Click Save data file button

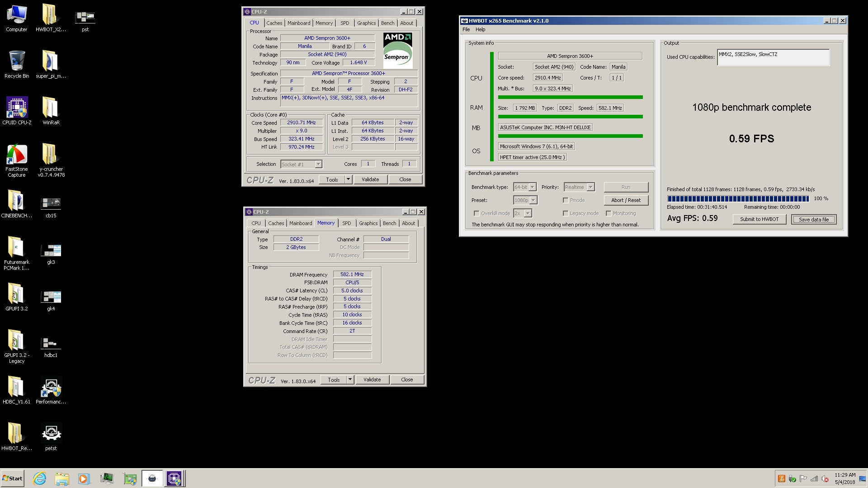[814, 220]
